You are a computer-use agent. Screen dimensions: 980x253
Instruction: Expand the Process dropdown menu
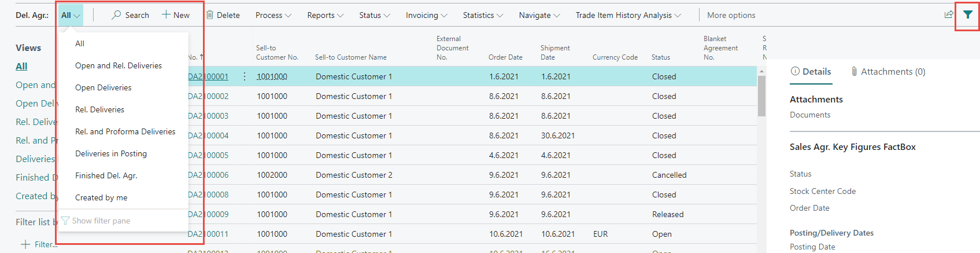tap(273, 15)
